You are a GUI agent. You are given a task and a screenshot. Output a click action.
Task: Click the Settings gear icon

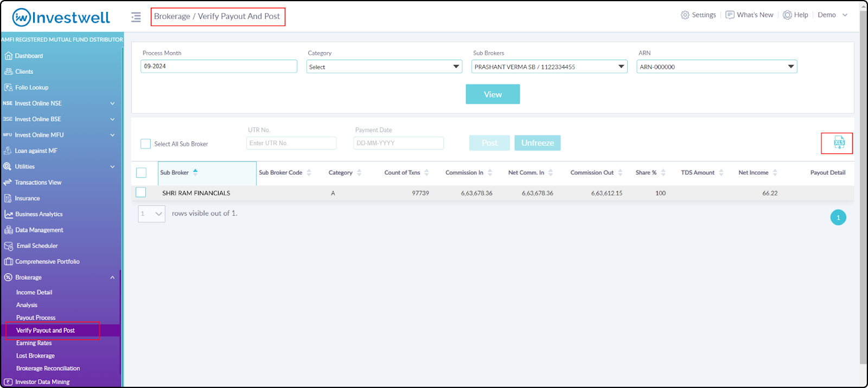click(x=685, y=15)
